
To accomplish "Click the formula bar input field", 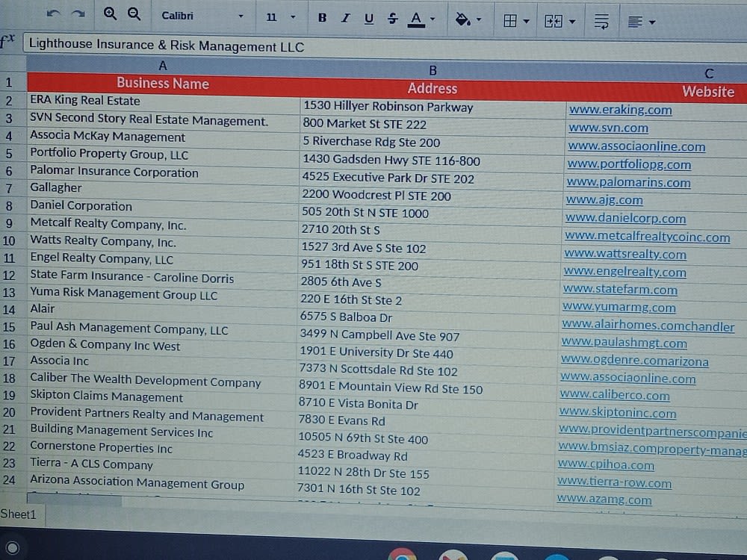I will (x=385, y=48).
